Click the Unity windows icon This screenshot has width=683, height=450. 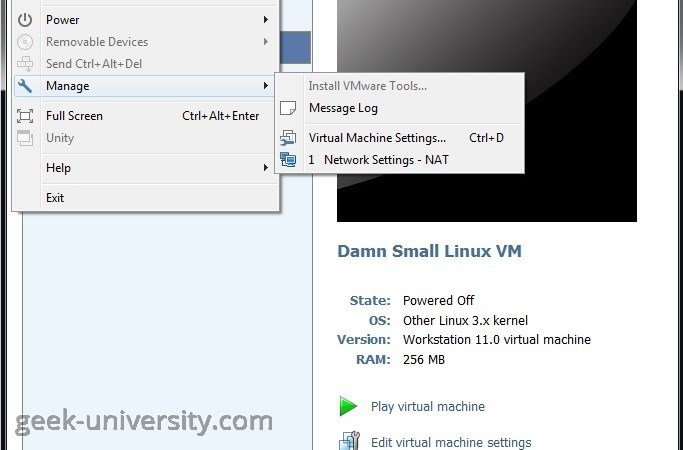(x=25, y=138)
